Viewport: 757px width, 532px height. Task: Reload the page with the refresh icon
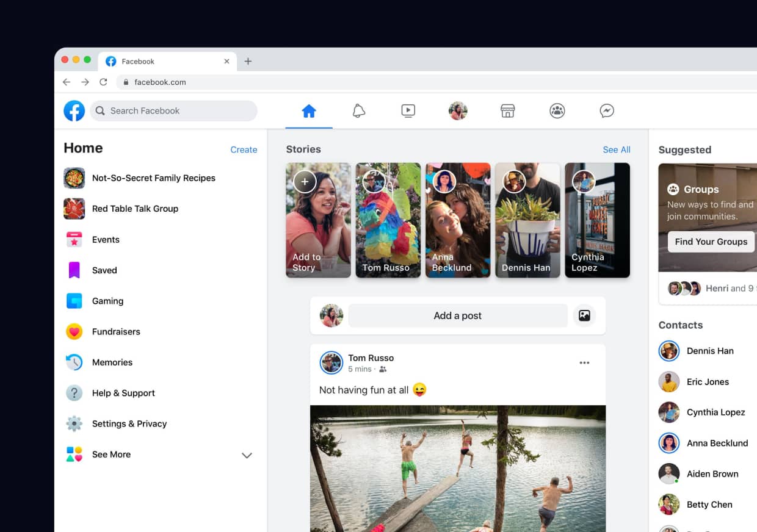pos(103,82)
